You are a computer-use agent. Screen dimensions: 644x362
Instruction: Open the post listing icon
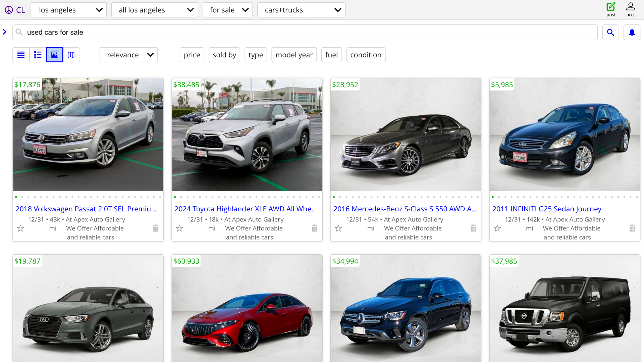(611, 9)
